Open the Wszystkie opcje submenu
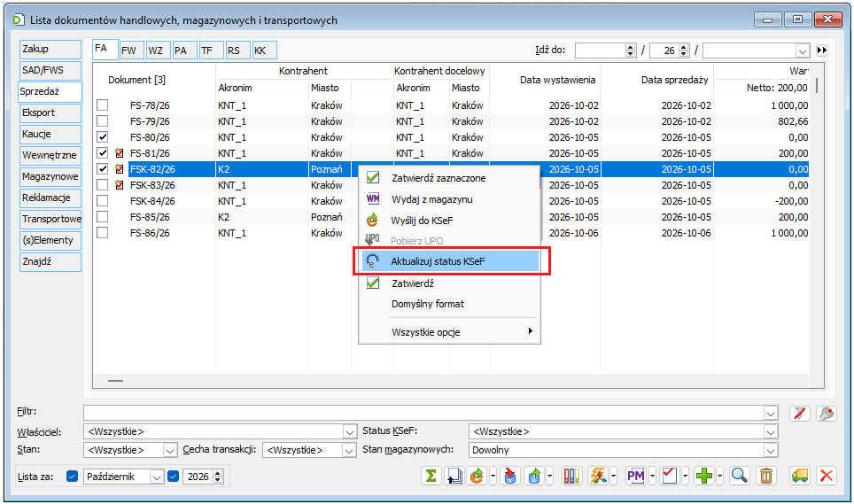Image resolution: width=854 pixels, height=504 pixels. (x=450, y=332)
